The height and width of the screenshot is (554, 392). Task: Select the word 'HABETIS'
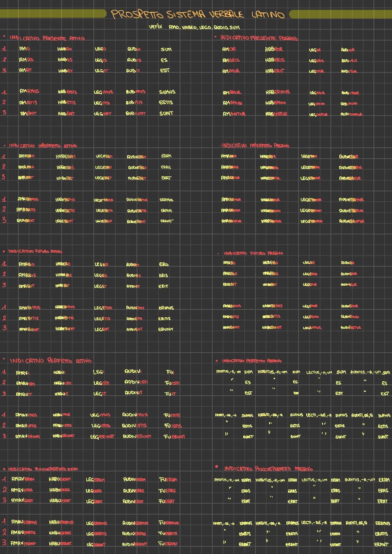pos(67,102)
